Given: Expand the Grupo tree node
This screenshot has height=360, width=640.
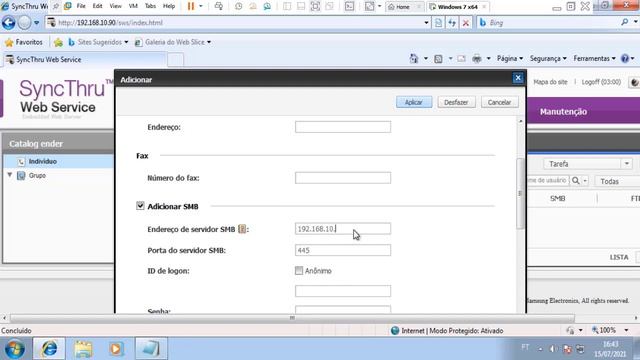Looking at the screenshot, I should [10, 175].
